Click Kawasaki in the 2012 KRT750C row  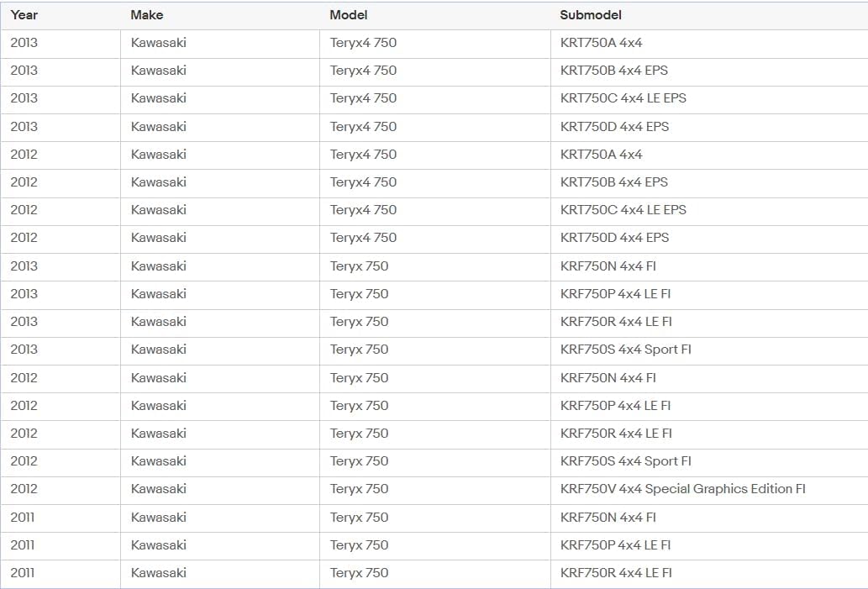(x=158, y=210)
